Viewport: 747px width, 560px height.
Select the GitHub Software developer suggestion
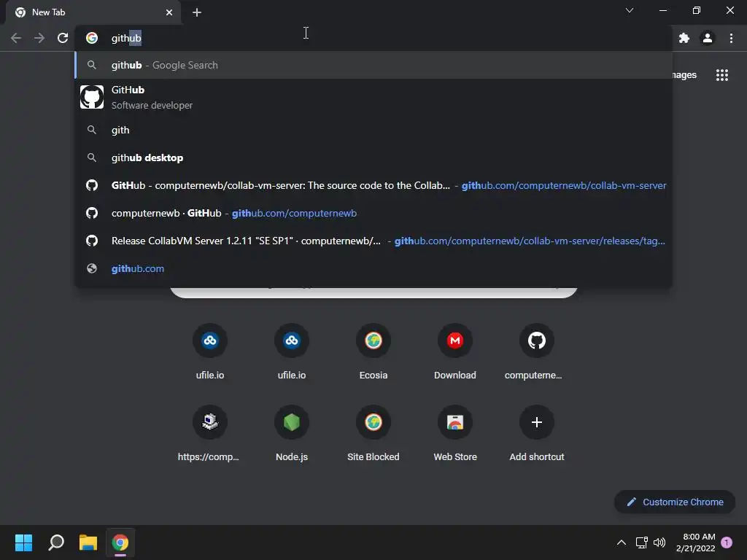pos(373,97)
